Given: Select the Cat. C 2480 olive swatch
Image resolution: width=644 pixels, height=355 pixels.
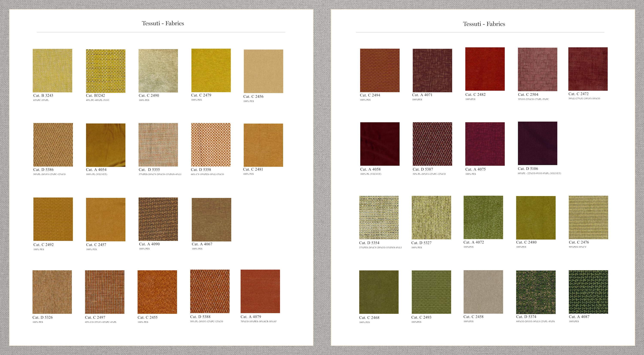Looking at the screenshot, I should point(536,218).
